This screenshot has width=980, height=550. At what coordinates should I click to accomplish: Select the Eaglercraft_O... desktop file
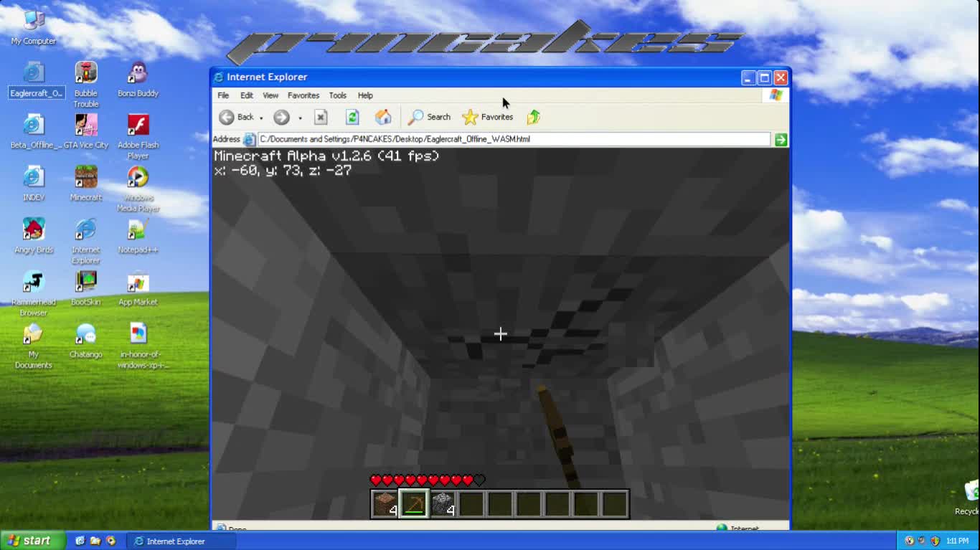pyautogui.click(x=34, y=80)
